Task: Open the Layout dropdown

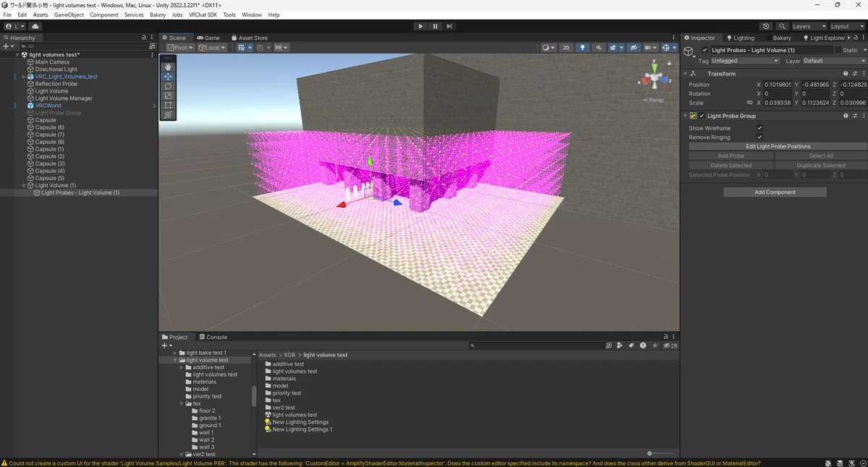Action: pyautogui.click(x=848, y=26)
